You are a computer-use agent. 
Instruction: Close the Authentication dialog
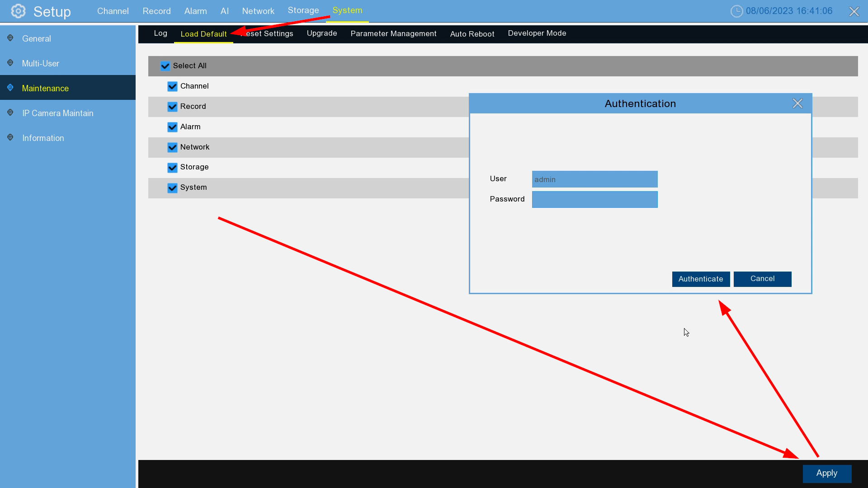[x=797, y=103]
